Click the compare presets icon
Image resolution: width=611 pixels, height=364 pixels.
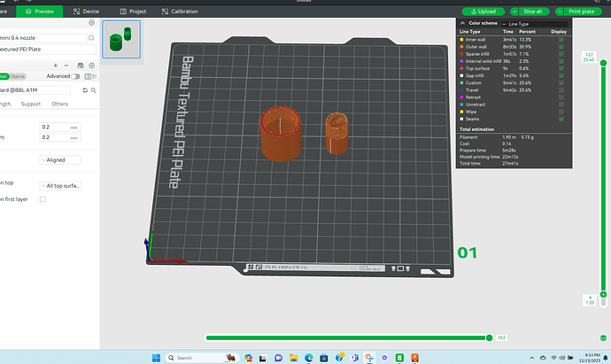(x=88, y=76)
